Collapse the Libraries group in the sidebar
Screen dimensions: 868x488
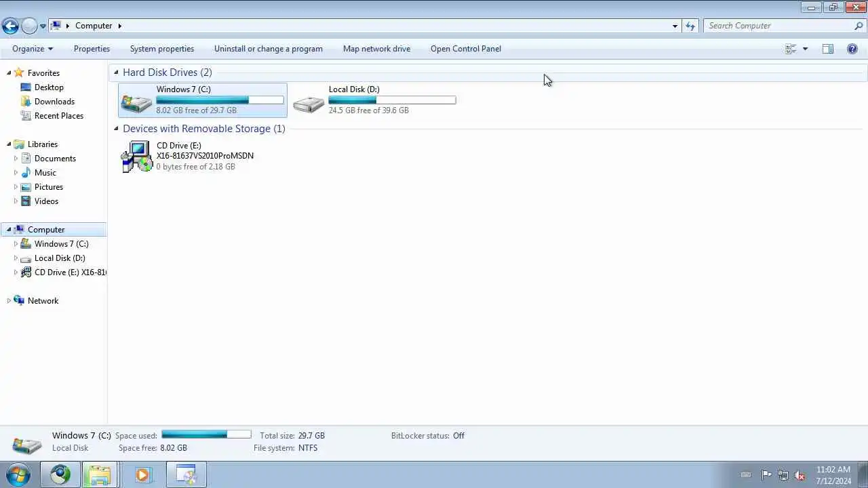click(x=9, y=144)
